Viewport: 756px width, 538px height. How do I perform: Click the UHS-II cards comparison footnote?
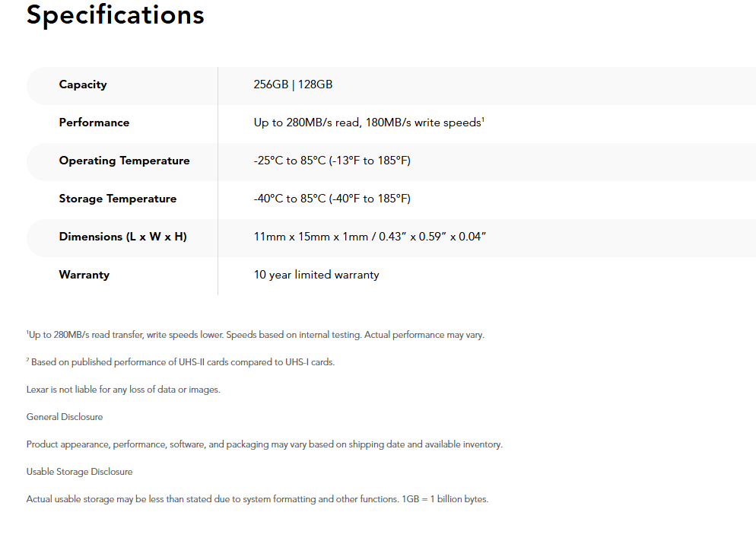point(181,362)
